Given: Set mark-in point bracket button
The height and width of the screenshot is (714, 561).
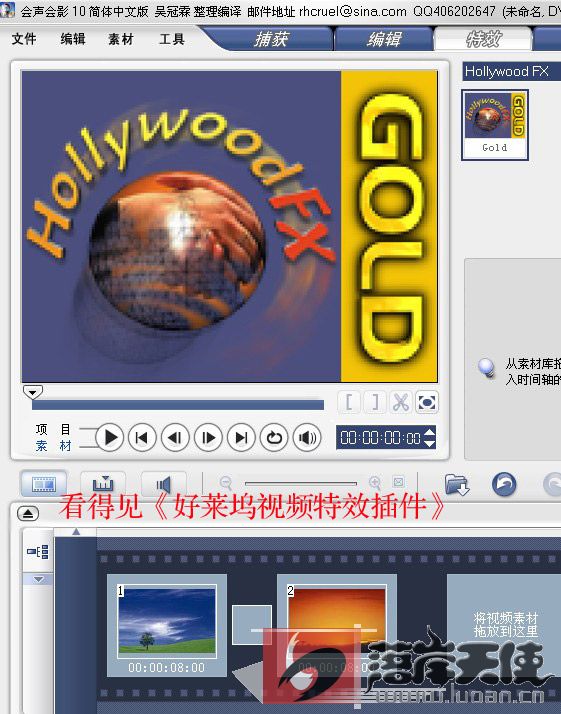Looking at the screenshot, I should [x=349, y=403].
